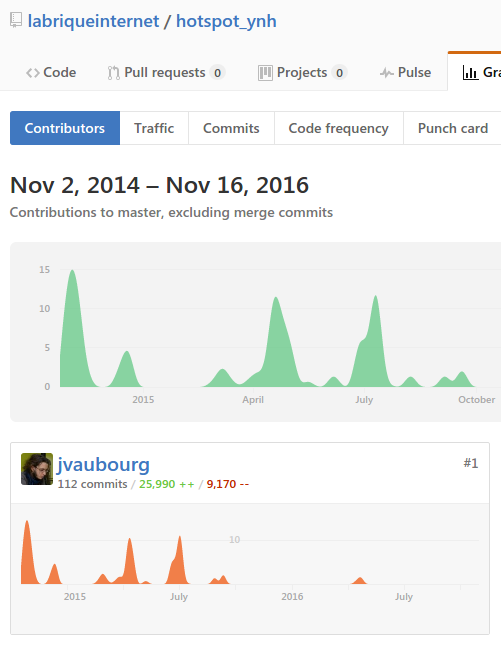
Task: Show the Code frequency graph
Action: coord(338,128)
